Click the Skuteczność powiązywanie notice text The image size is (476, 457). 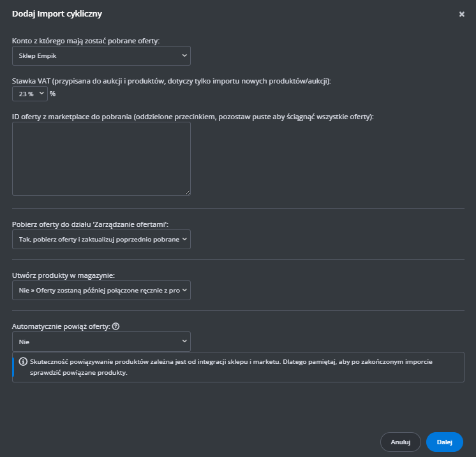(236, 367)
